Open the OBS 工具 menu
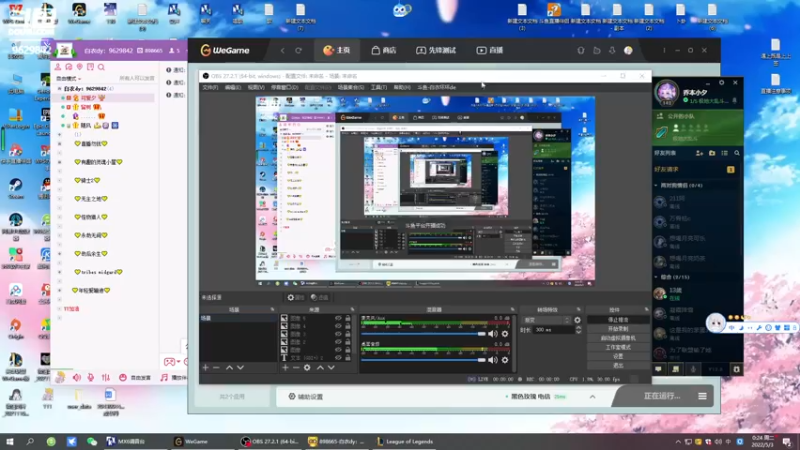Image resolution: width=800 pixels, height=450 pixels. tap(379, 87)
